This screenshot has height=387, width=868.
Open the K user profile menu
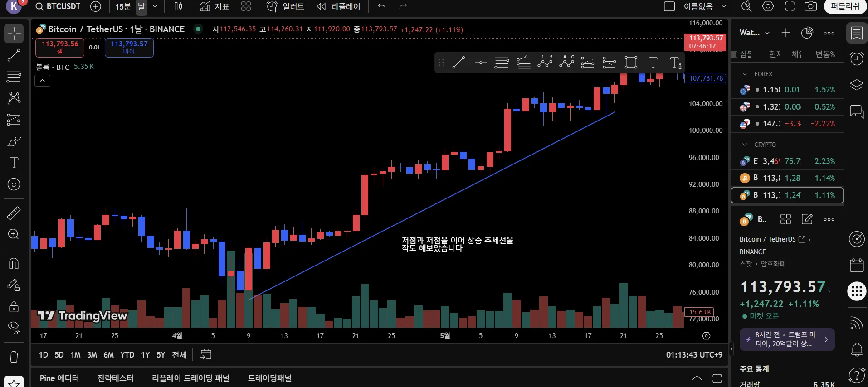[14, 6]
